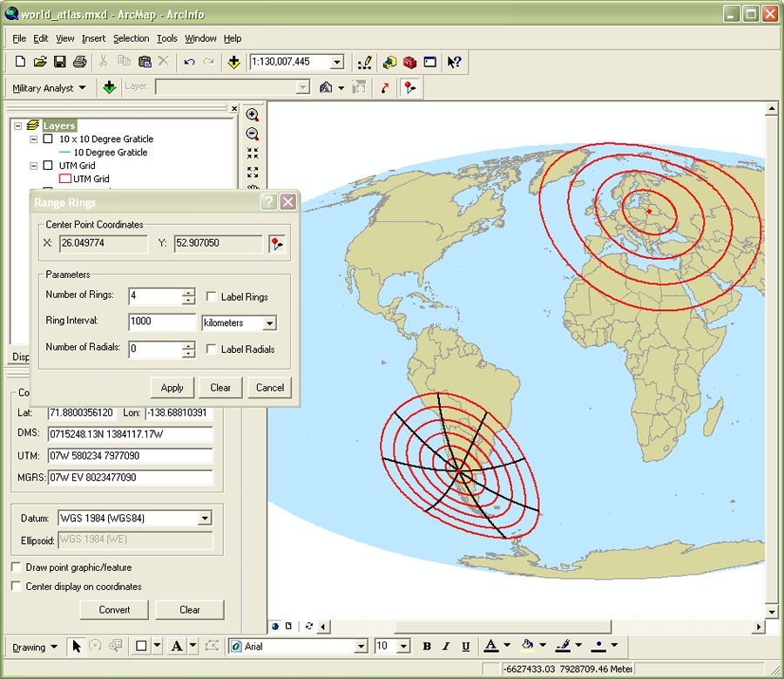The height and width of the screenshot is (679, 784).
Task: Open the Tools menu
Action: [x=166, y=38]
